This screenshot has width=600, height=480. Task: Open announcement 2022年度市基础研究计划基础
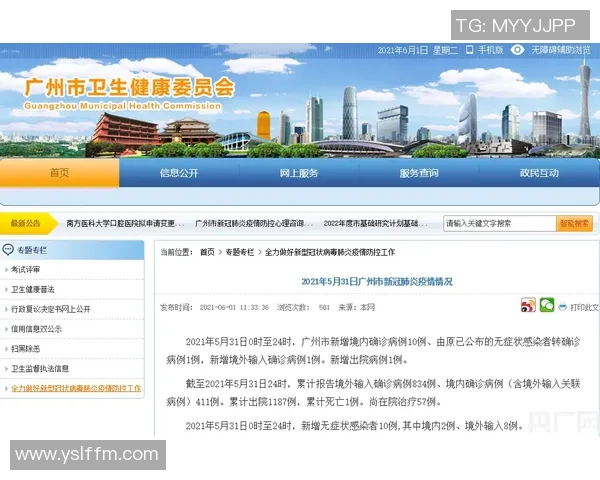[x=375, y=223]
